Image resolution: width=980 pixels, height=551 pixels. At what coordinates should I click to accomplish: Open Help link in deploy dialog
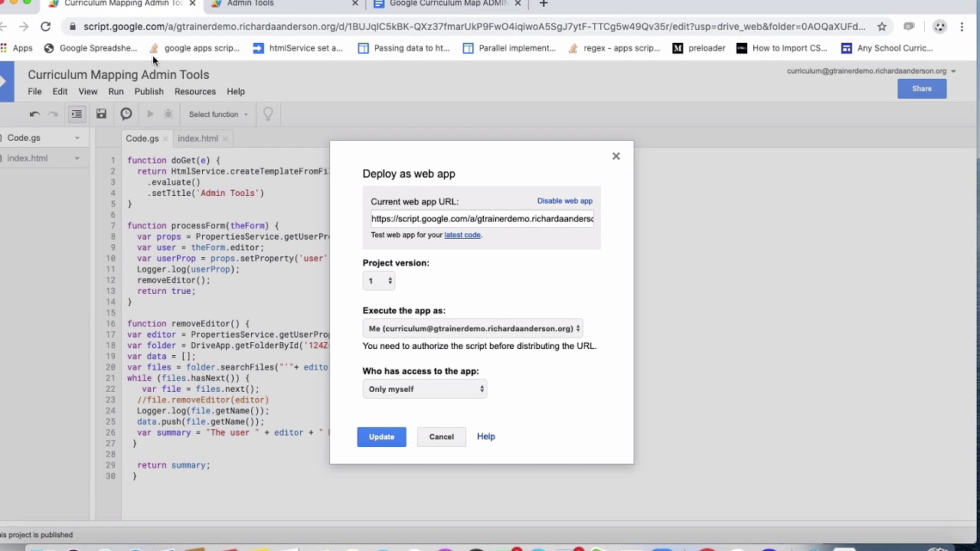[x=486, y=436]
